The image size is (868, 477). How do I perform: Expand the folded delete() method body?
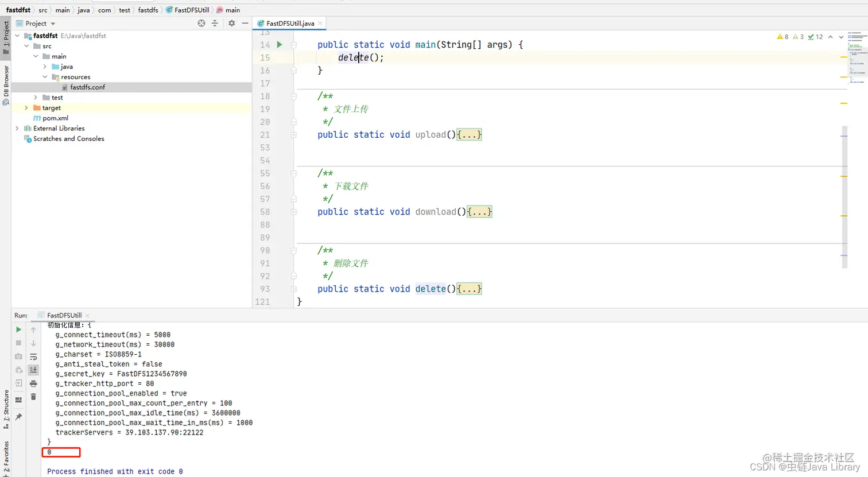click(x=469, y=289)
